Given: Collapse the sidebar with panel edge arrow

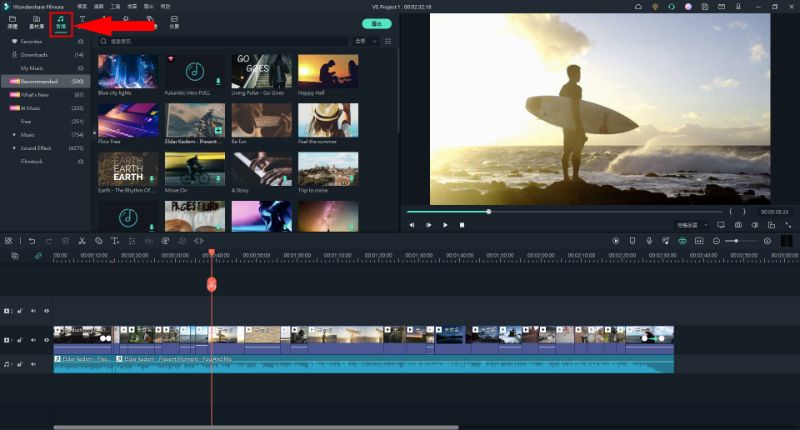Looking at the screenshot, I should [x=94, y=133].
